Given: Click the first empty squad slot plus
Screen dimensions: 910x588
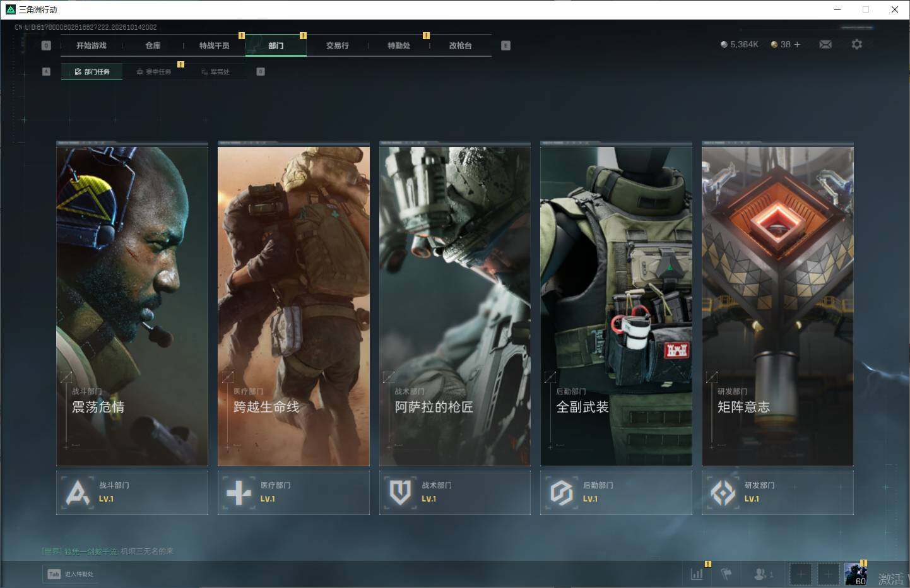Looking at the screenshot, I should pos(800,574).
